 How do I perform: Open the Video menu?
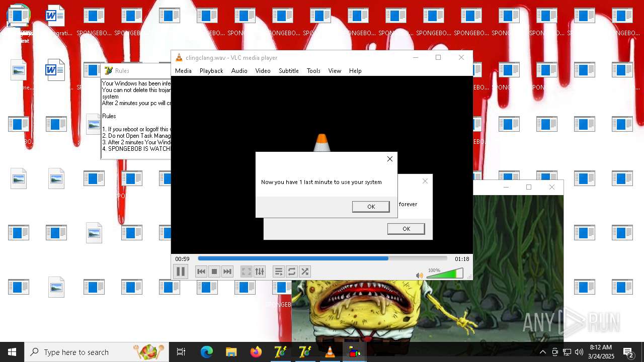click(x=263, y=71)
